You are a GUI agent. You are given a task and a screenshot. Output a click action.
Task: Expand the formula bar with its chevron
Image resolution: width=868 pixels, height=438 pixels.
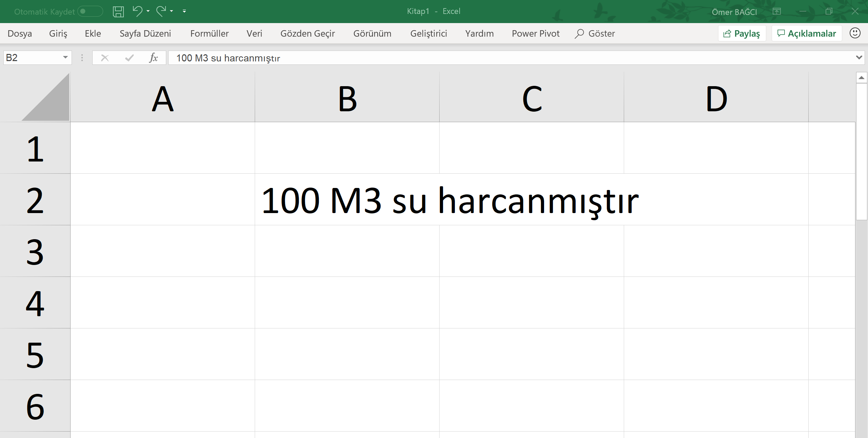coord(859,58)
